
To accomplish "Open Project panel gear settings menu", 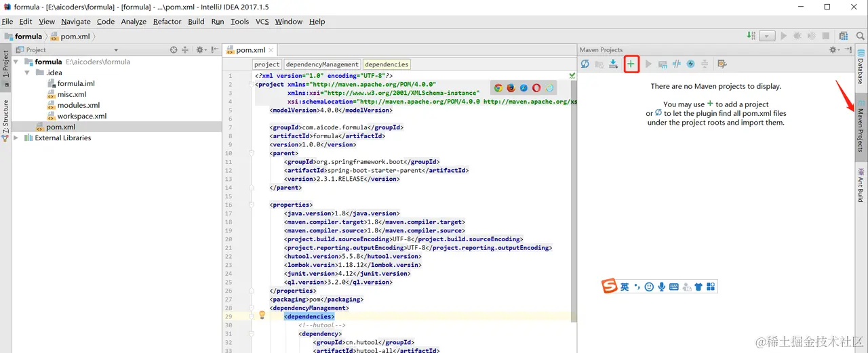I will tap(201, 49).
